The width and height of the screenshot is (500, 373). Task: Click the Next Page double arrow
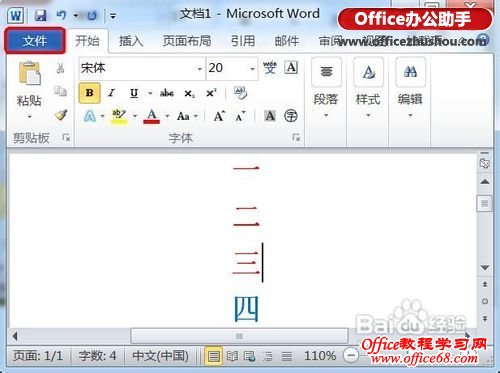pyautogui.click(x=485, y=319)
